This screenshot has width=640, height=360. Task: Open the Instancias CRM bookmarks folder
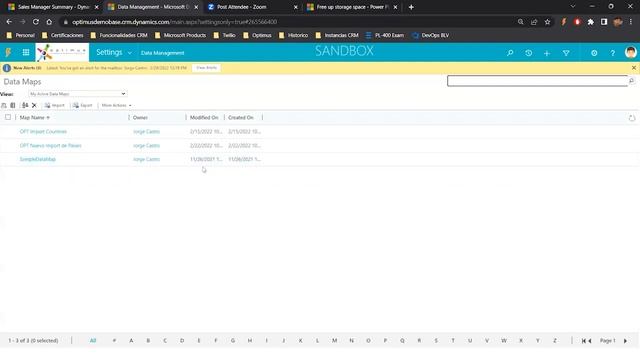tap(337, 36)
